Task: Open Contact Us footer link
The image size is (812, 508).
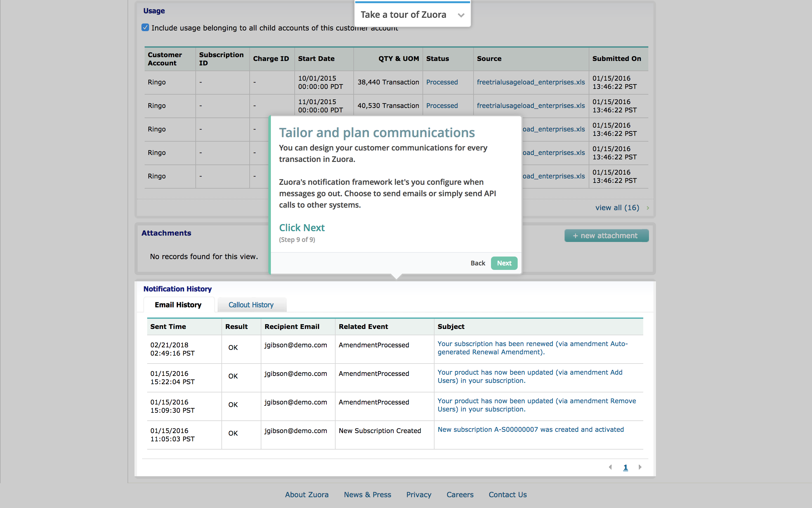Action: click(507, 495)
